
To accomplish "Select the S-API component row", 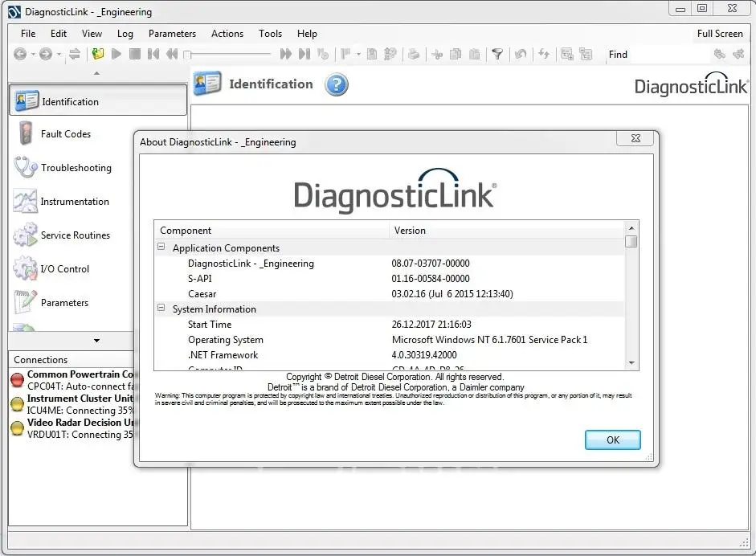I will coord(390,278).
